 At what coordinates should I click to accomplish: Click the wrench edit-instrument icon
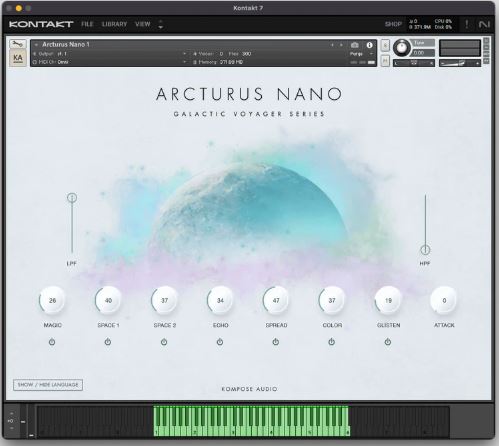coord(18,43)
